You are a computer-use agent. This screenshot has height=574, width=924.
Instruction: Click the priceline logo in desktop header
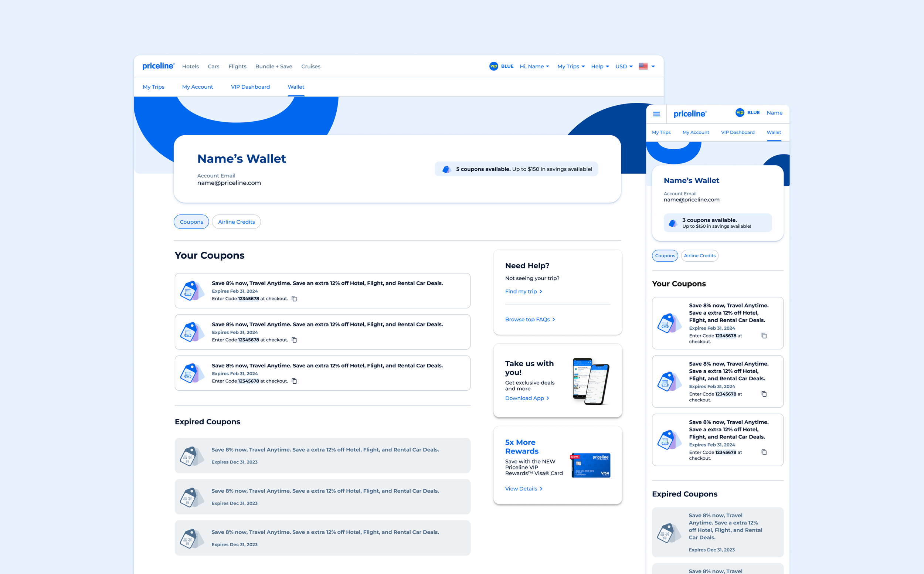158,66
